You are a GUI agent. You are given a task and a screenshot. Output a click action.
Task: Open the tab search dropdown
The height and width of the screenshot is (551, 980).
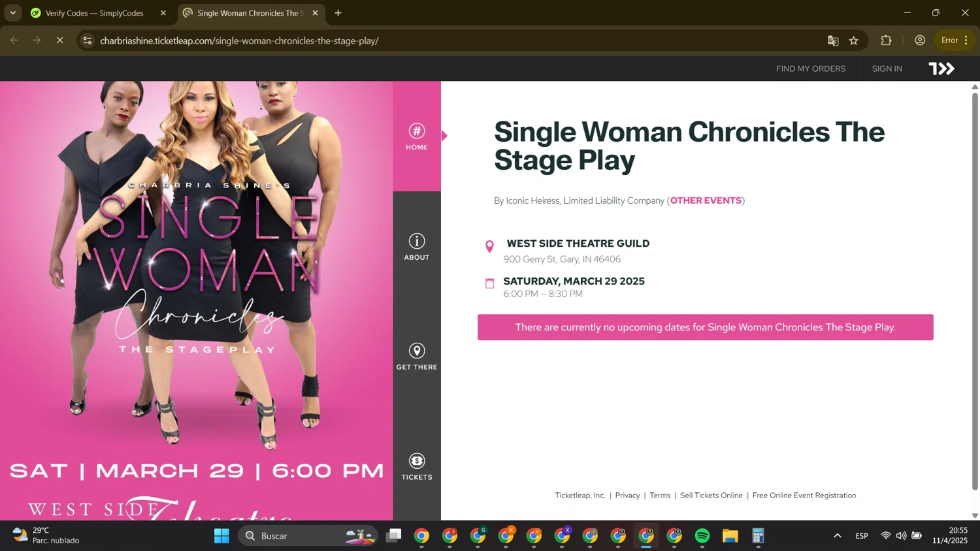(x=13, y=13)
